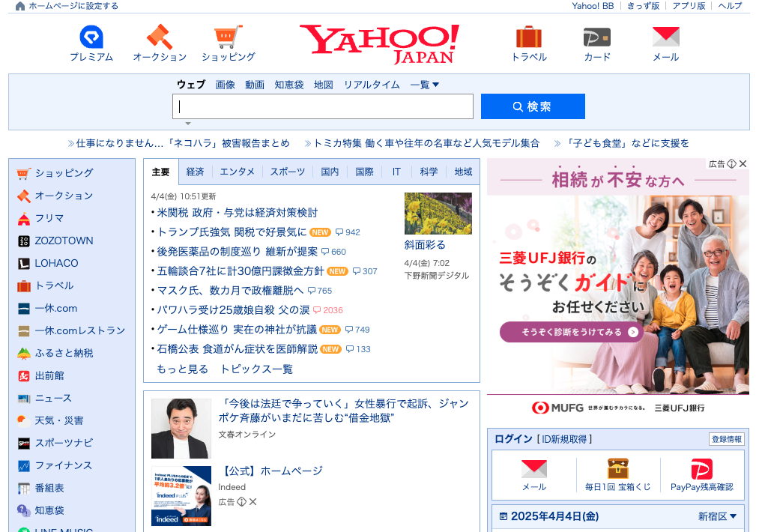Switch to the 経済 news tab
The width and height of the screenshot is (759, 532).
195,172
